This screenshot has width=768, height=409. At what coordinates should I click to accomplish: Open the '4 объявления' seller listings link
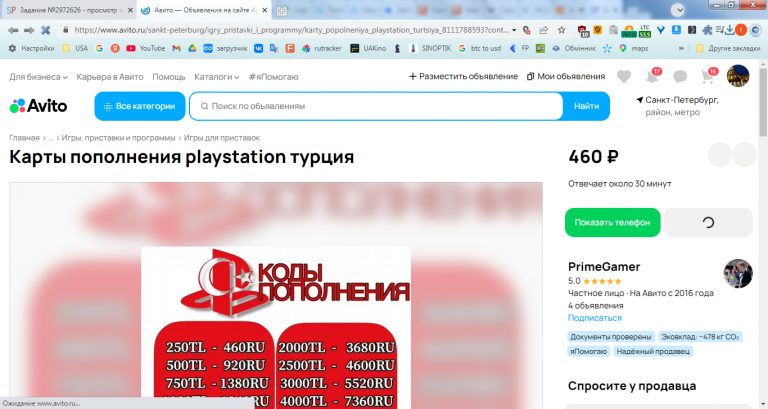point(596,306)
